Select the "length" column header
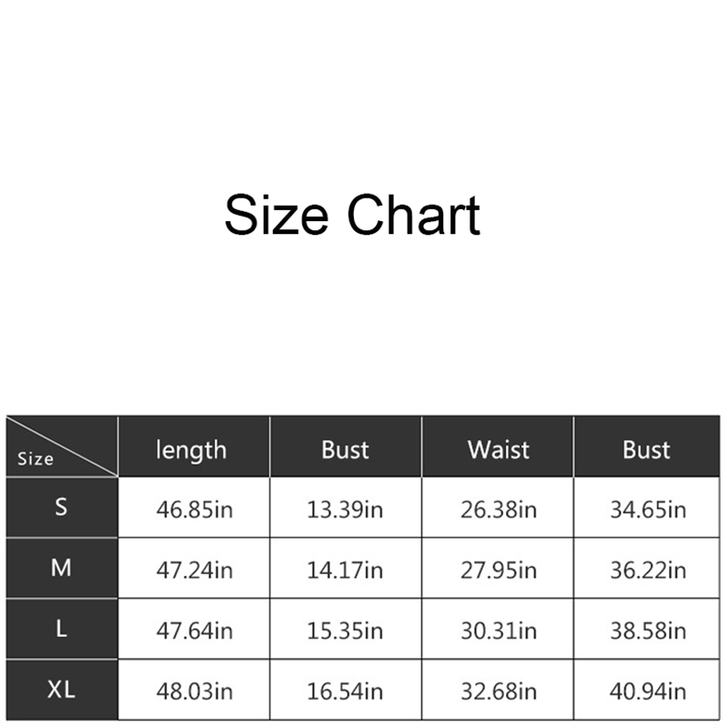This screenshot has height=728, width=728. tap(191, 449)
